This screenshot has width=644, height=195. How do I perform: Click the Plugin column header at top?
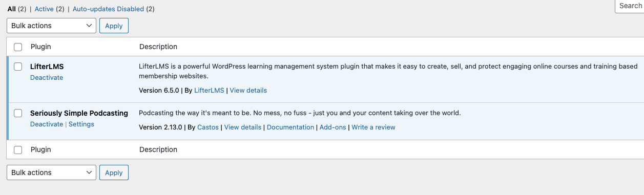41,47
